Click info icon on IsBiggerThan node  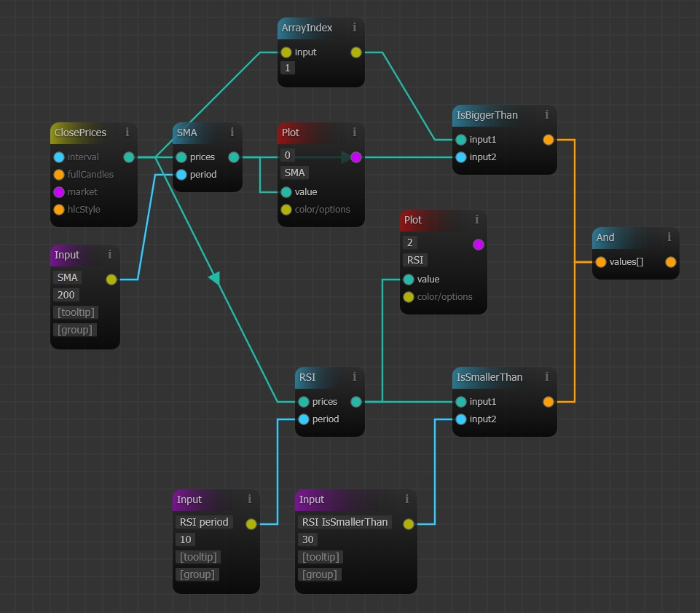[547, 115]
